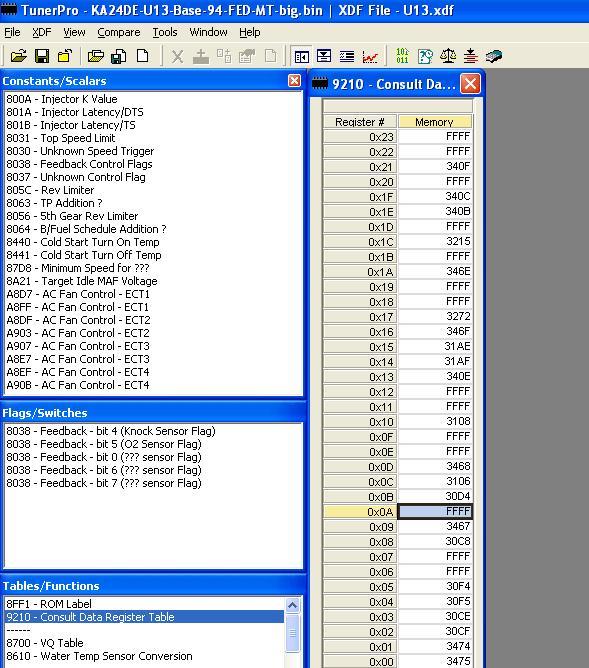This screenshot has width=589, height=668.
Task: Select memory cell 3272 at 0x17
Action: (x=435, y=317)
